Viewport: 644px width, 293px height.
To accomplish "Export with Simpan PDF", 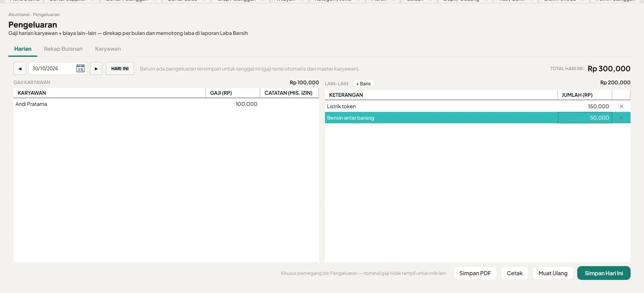I will pyautogui.click(x=475, y=273).
